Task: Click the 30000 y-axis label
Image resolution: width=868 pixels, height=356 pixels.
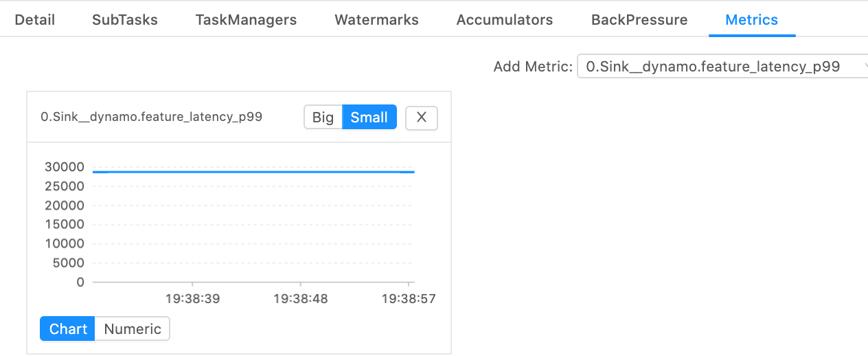Action: (x=62, y=166)
